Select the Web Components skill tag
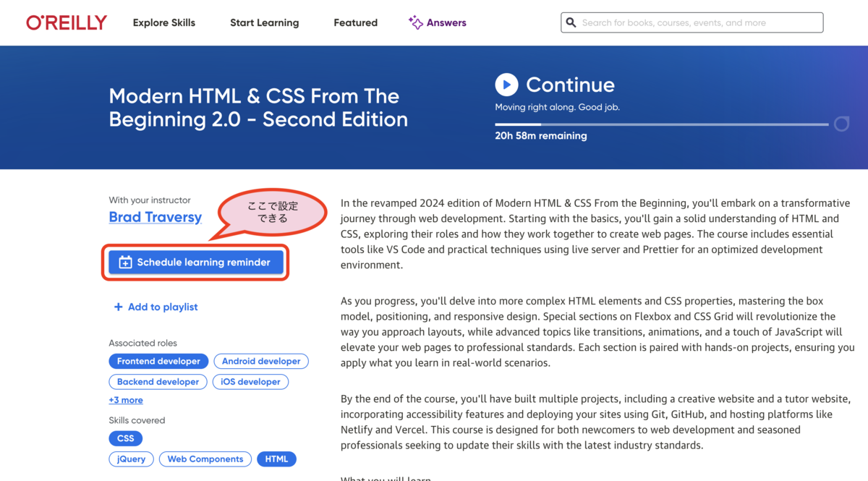 click(205, 459)
